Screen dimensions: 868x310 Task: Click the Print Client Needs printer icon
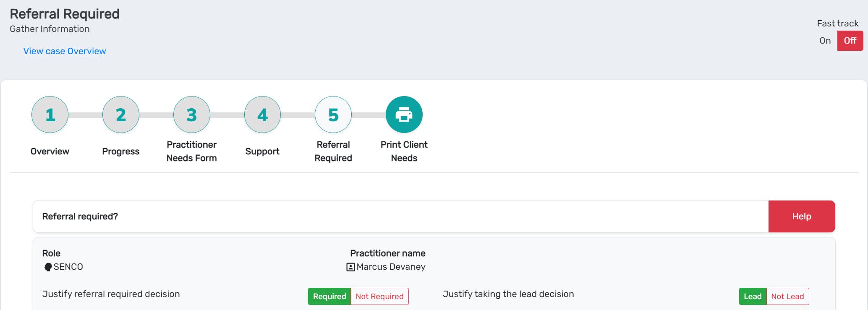[x=404, y=114]
